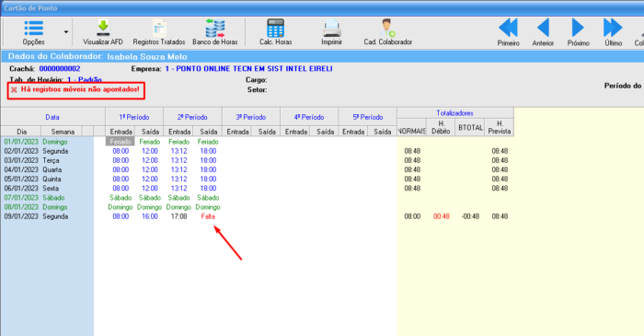Viewport: 644px width, 336px height.
Task: Click Crachá number 0000000002
Action: coord(60,69)
